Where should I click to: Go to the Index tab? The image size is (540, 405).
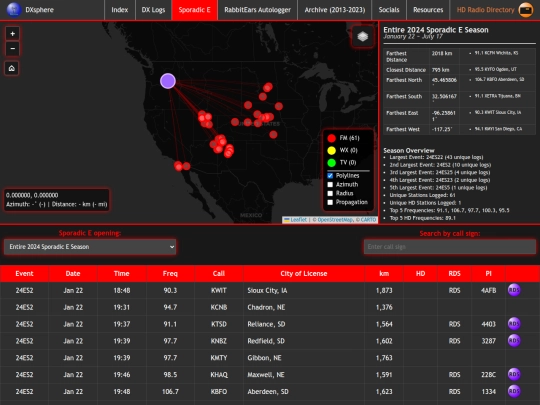point(120,10)
